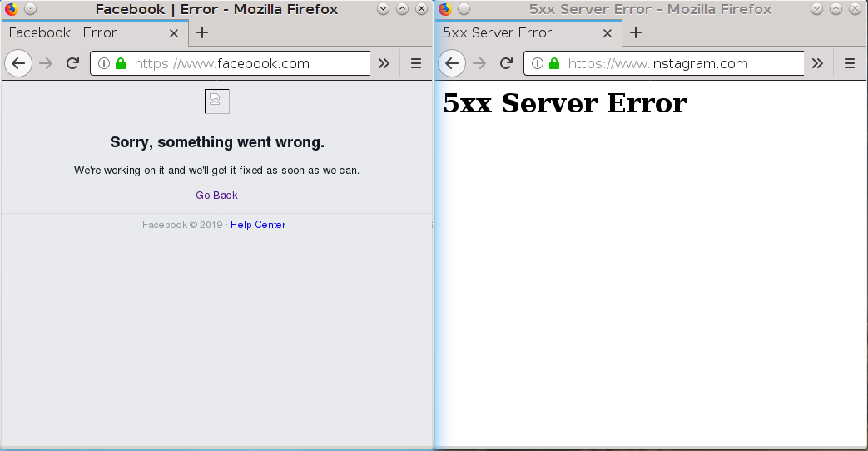
Task: Open new tab in Facebook window
Action: [x=202, y=32]
